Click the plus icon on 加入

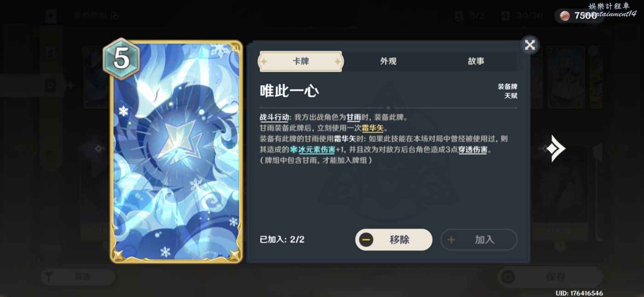coord(451,240)
